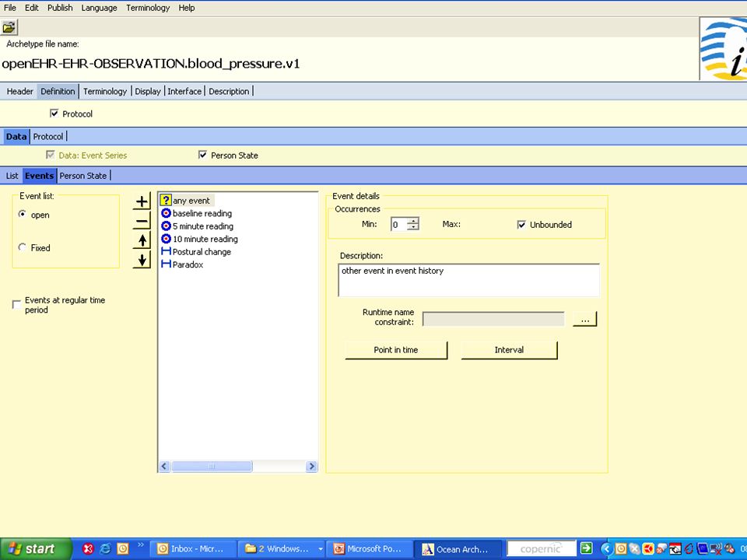Move event down with down arrow
Image resolution: width=747 pixels, height=560 pixels.
coord(142,260)
